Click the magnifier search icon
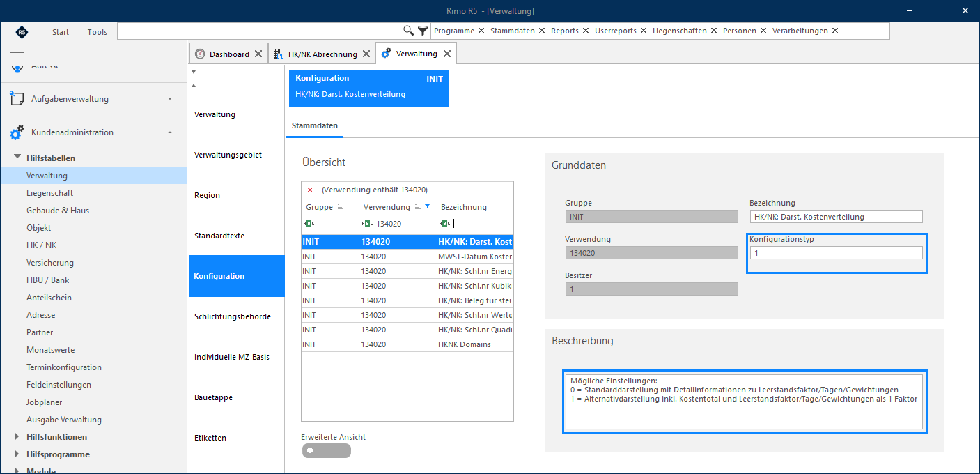This screenshot has height=474, width=980. 409,31
